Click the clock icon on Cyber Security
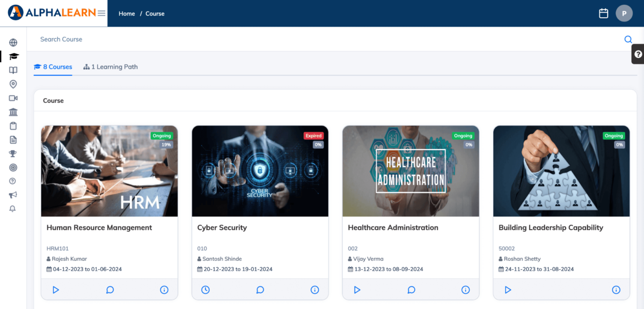 [206, 290]
